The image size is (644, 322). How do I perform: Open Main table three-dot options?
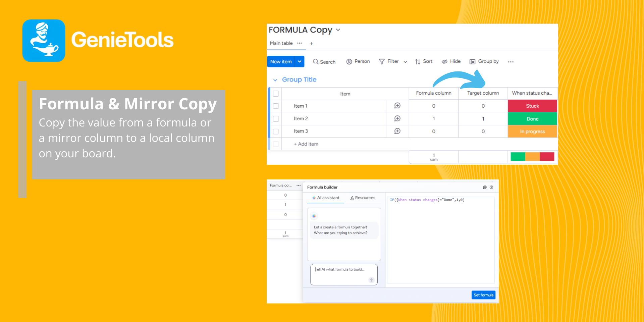(x=300, y=43)
